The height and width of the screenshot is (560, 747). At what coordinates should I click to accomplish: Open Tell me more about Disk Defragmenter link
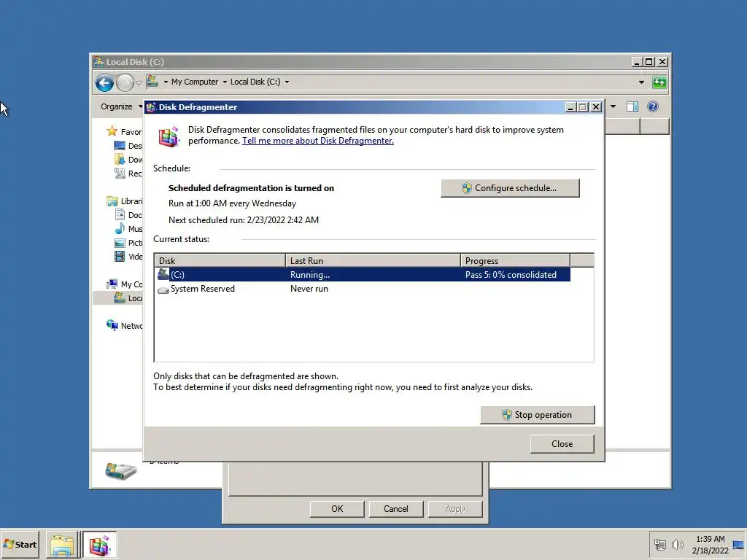(318, 141)
